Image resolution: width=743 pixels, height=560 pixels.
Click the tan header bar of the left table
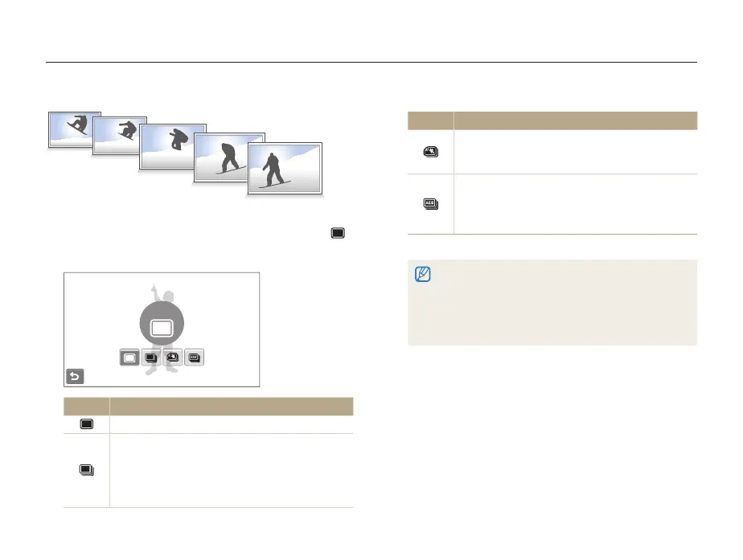pyautogui.click(x=208, y=406)
